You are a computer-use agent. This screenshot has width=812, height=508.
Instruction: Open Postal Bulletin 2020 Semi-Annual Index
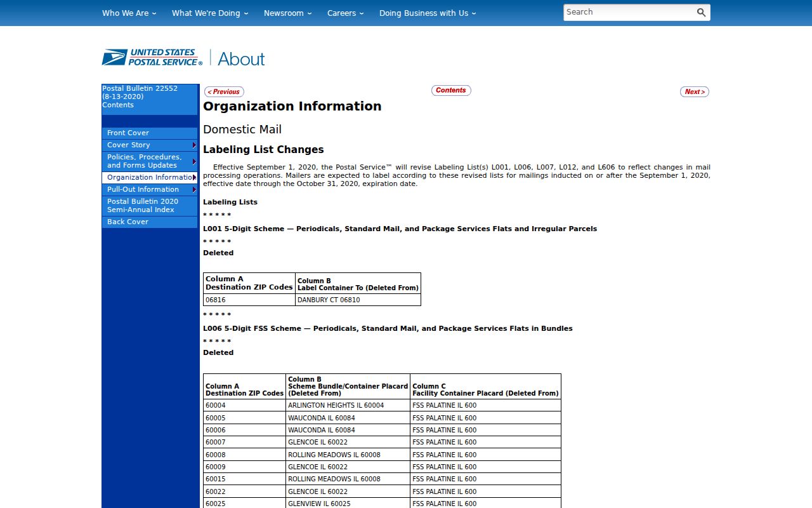click(x=150, y=205)
